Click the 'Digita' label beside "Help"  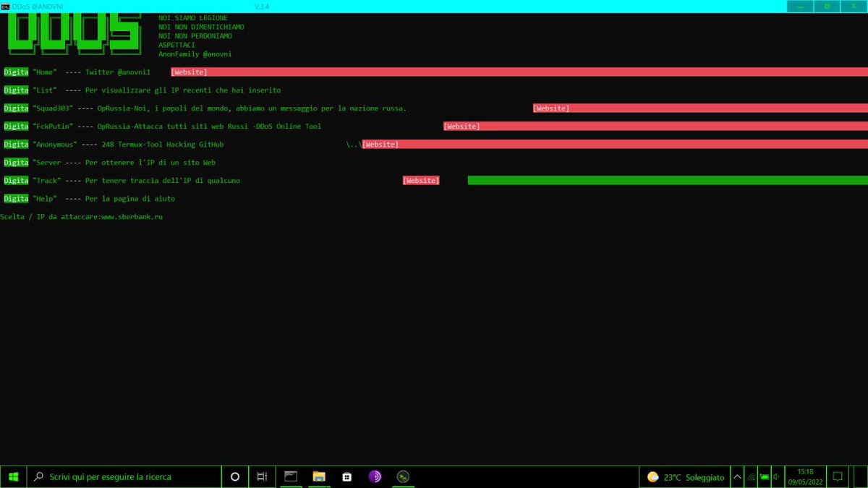[16, 199]
